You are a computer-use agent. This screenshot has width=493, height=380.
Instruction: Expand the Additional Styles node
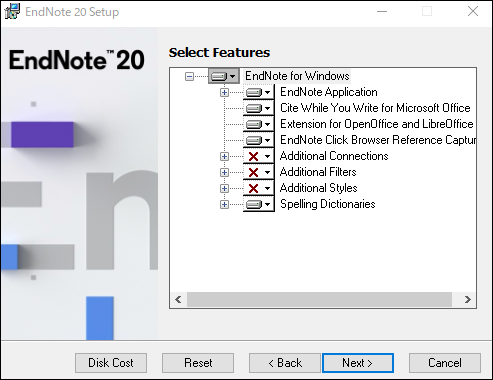[224, 188]
